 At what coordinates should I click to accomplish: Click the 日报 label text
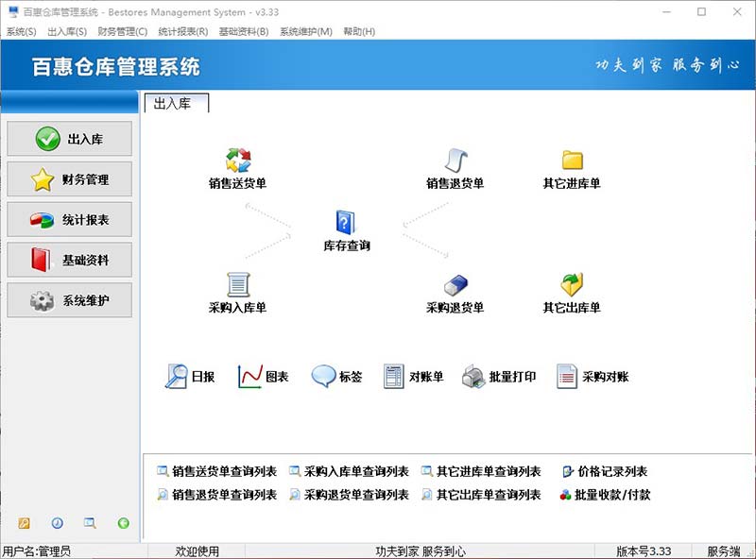pos(203,377)
